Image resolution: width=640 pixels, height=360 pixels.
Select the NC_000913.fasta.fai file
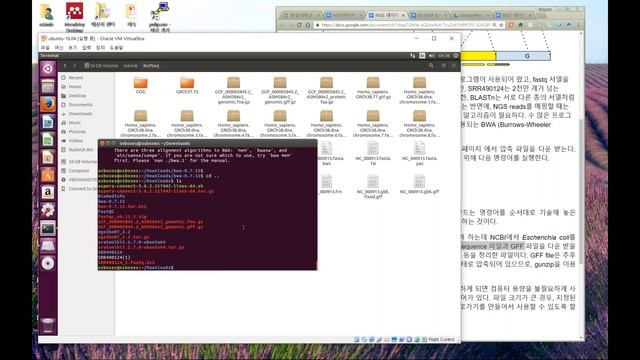(373, 154)
